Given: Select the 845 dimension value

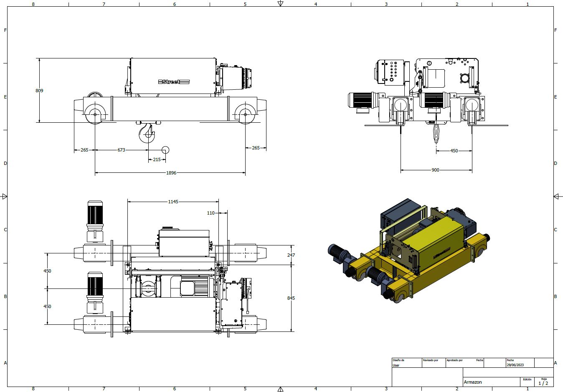Looking at the screenshot, I should click(x=291, y=298).
